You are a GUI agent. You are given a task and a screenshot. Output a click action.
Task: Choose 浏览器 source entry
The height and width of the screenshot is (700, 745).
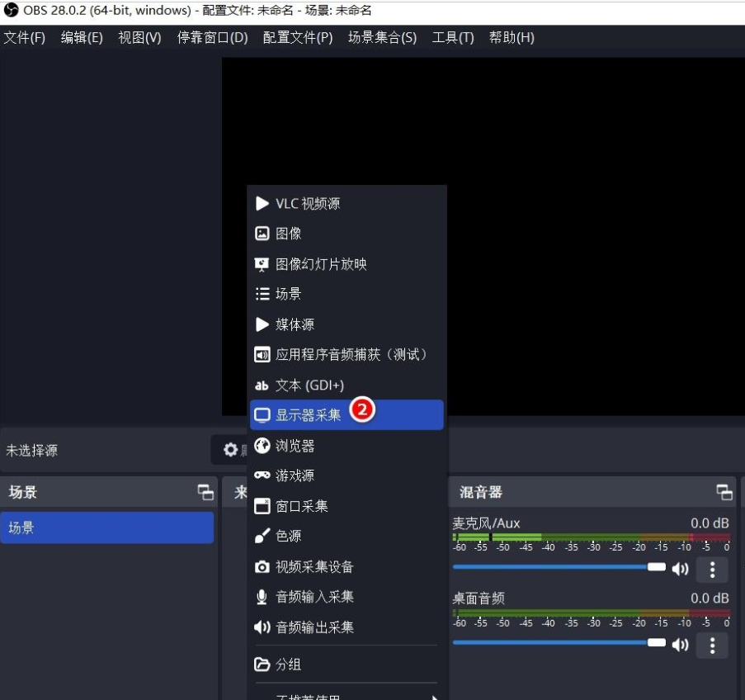pos(347,446)
